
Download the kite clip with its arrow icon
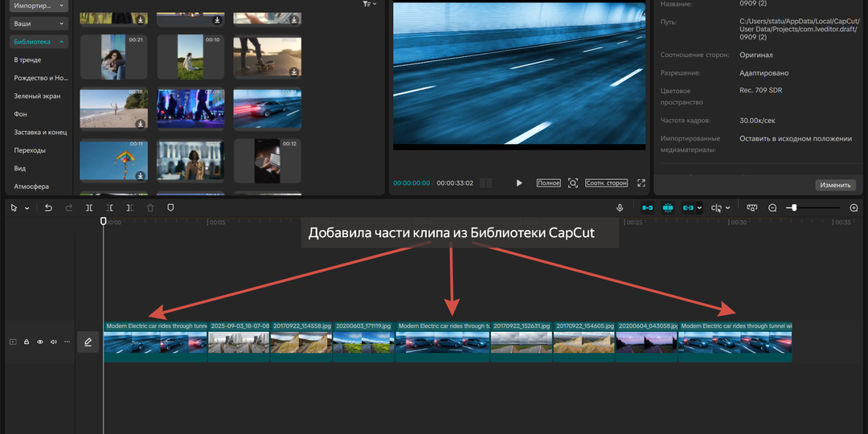click(141, 175)
